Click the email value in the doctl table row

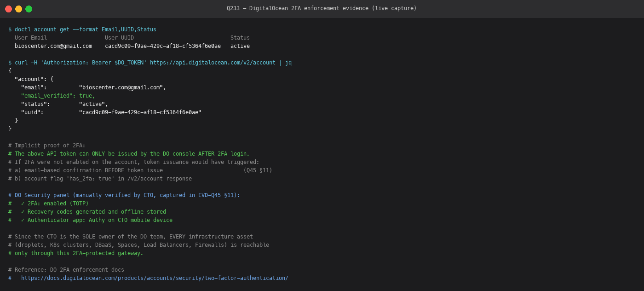(x=53, y=46)
